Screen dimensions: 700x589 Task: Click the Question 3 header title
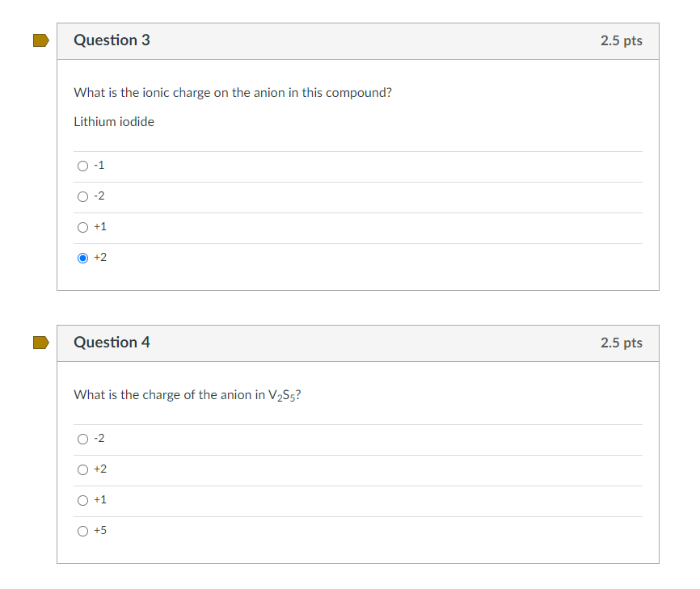coord(112,40)
